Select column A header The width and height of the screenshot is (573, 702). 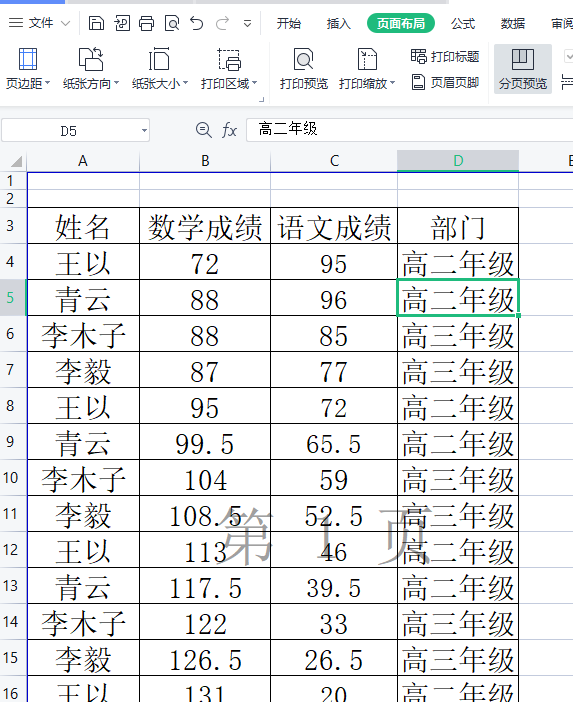tap(83, 161)
